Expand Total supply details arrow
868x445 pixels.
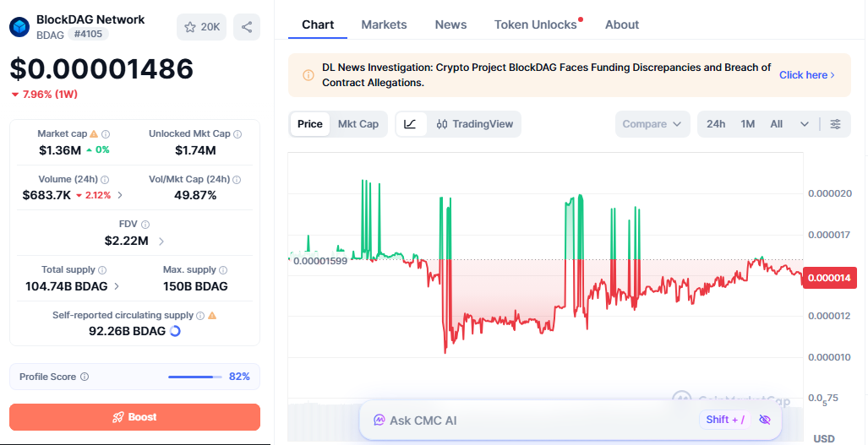coord(117,286)
